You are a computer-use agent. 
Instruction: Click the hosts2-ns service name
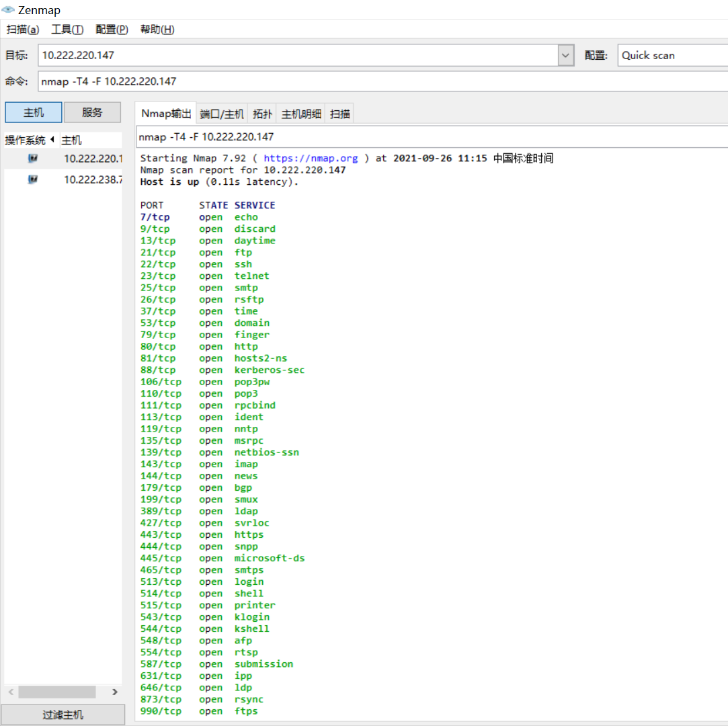pyautogui.click(x=260, y=358)
